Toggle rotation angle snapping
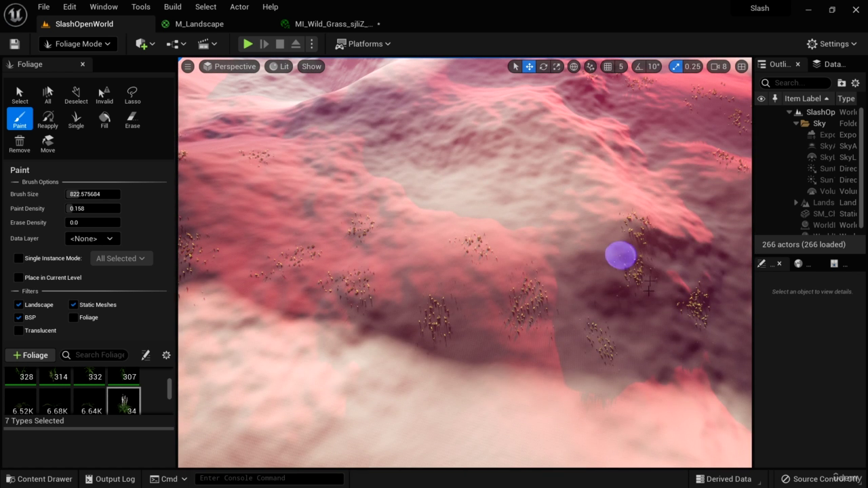 638,66
